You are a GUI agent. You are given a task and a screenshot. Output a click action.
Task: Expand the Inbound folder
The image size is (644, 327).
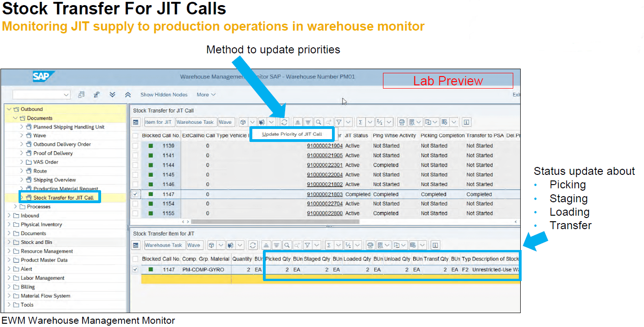[9, 215]
